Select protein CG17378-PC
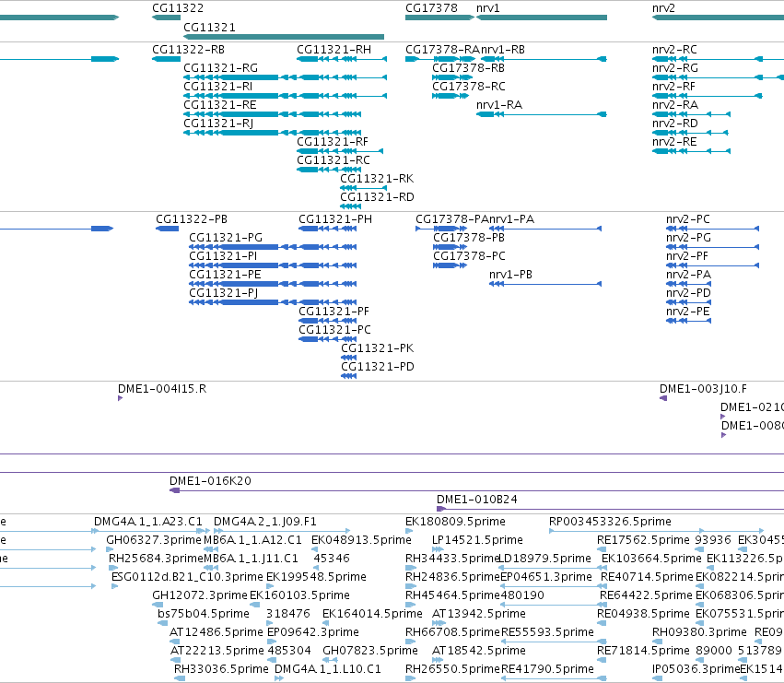Viewport: 784px width, 683px height. pos(450,265)
